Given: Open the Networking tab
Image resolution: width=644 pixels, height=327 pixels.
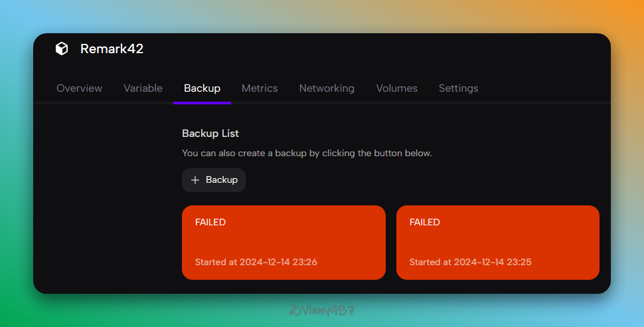Looking at the screenshot, I should click(x=327, y=88).
